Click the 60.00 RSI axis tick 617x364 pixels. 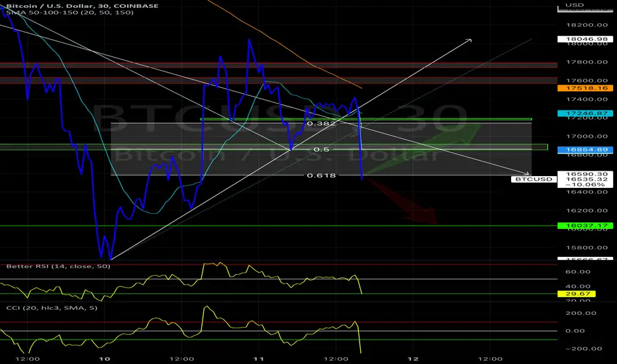point(578,272)
